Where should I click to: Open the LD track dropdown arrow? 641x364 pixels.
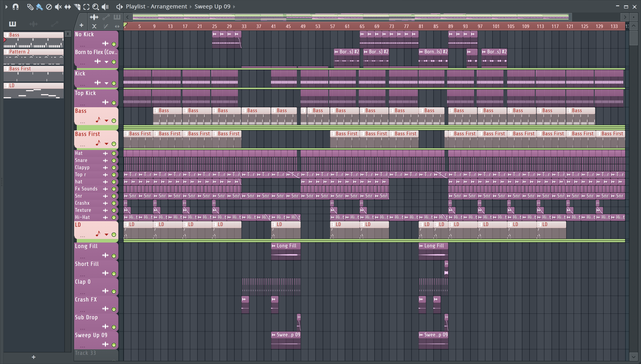[107, 235]
